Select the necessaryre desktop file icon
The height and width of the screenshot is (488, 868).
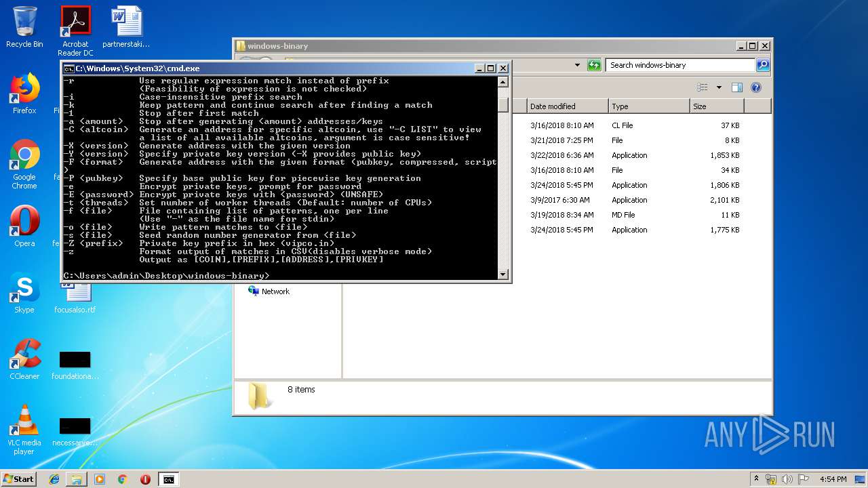coord(75,431)
